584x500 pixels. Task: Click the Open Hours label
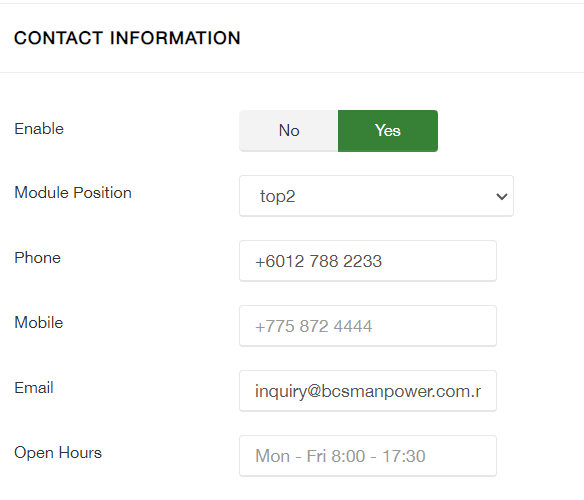58,453
